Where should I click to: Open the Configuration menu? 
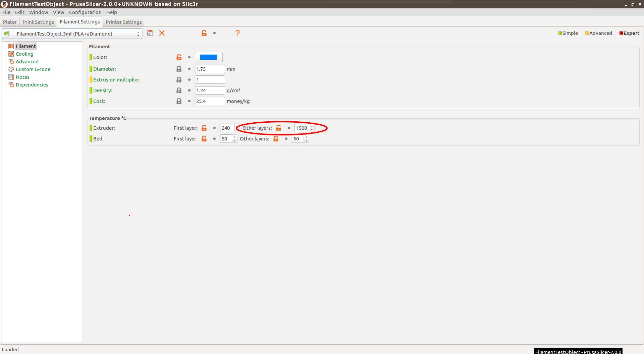point(85,12)
